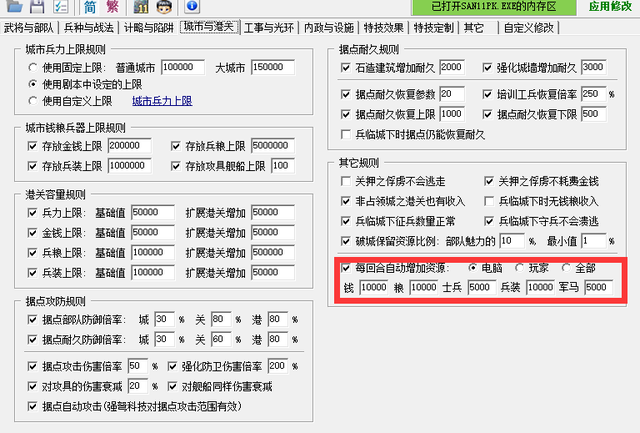
Task: Toggle 兵力上限 checkbox in 港关容量规则
Action: (x=32, y=212)
